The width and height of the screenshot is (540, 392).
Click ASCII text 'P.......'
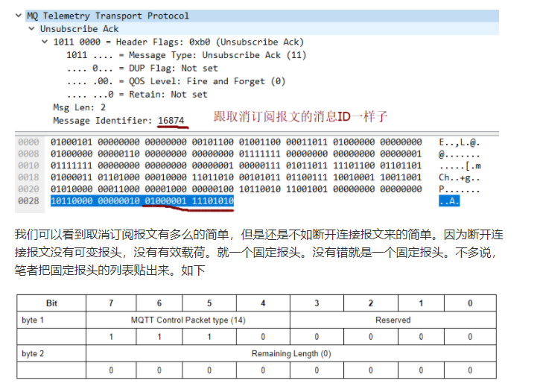[x=460, y=189]
